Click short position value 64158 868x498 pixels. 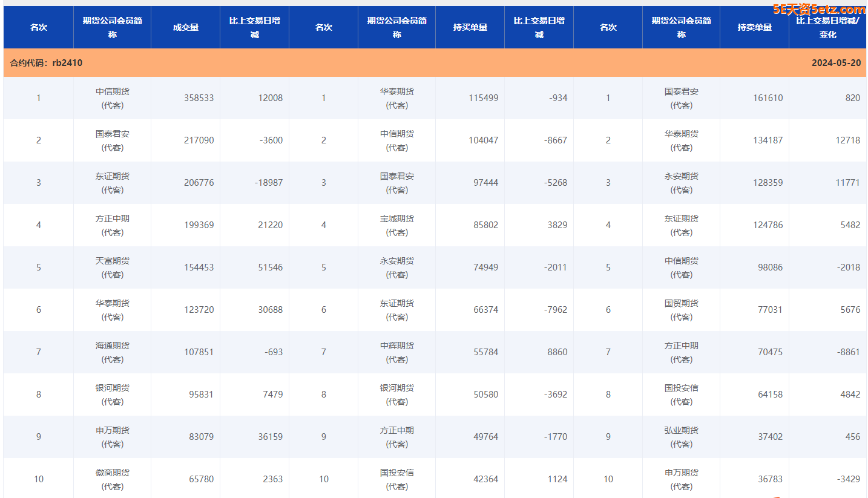pyautogui.click(x=771, y=395)
